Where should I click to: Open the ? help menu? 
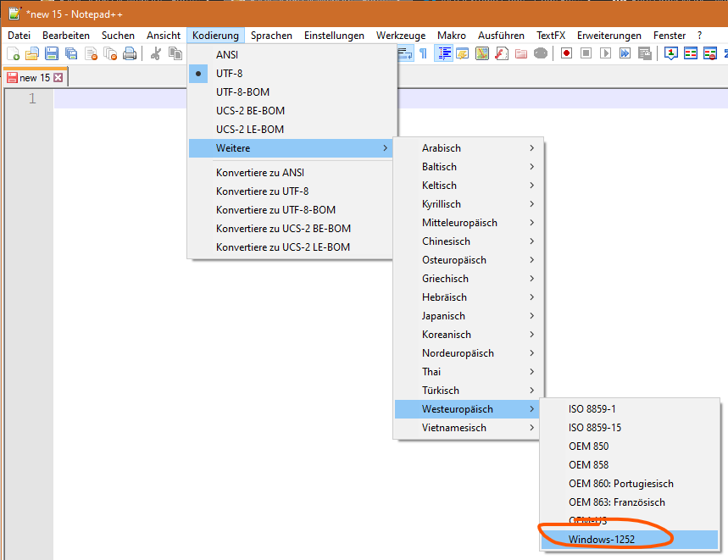pos(700,36)
